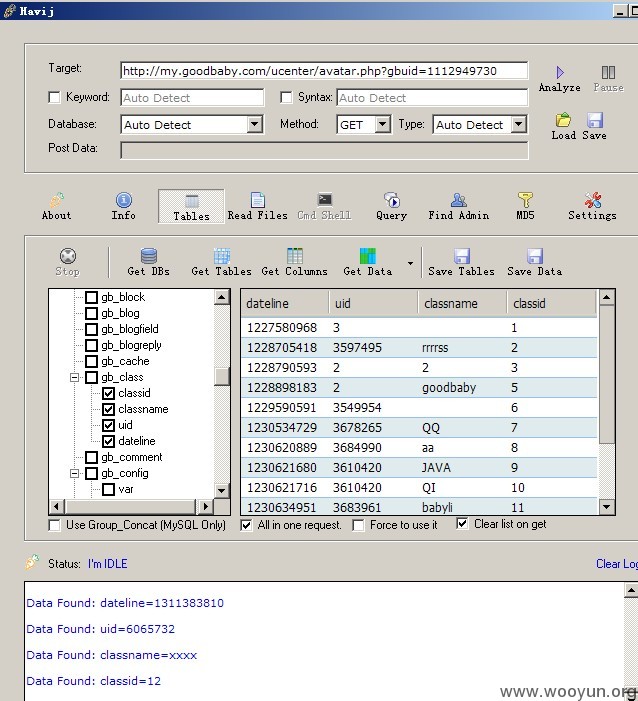The image size is (638, 701).
Task: Open the Method GET dropdown
Action: (x=383, y=124)
